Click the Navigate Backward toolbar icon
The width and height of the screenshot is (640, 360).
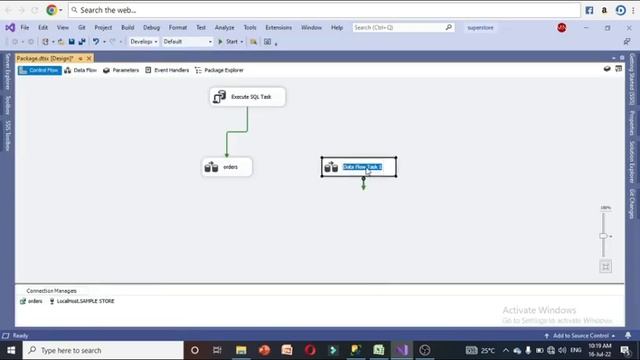coord(15,42)
